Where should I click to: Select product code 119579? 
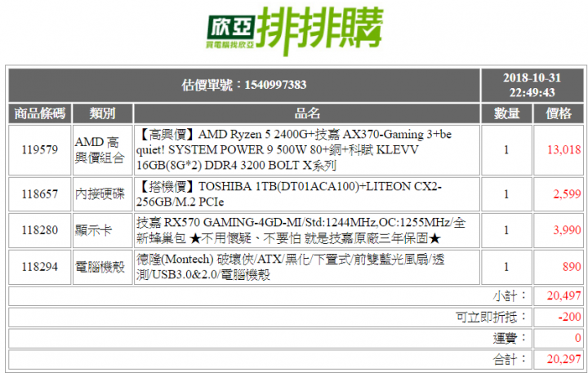pos(40,150)
